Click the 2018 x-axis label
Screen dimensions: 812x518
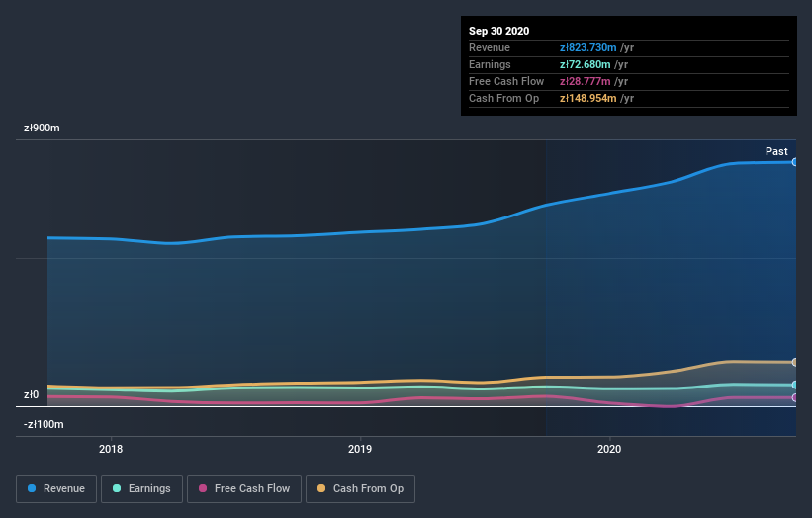tap(111, 449)
